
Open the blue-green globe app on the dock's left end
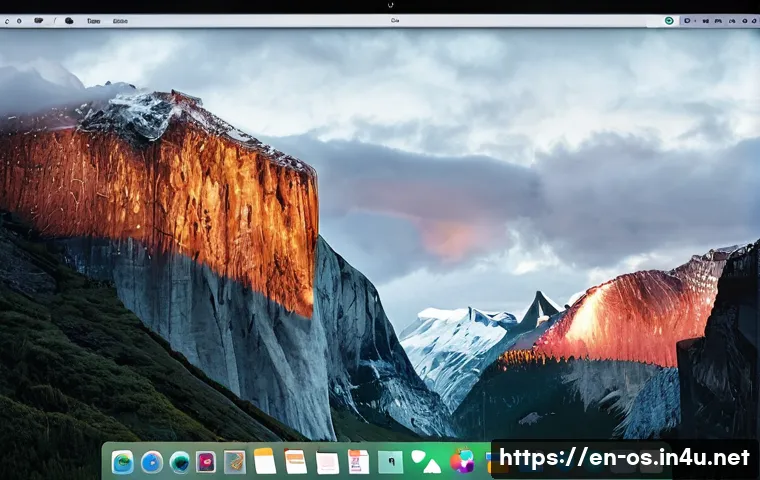pos(123,462)
